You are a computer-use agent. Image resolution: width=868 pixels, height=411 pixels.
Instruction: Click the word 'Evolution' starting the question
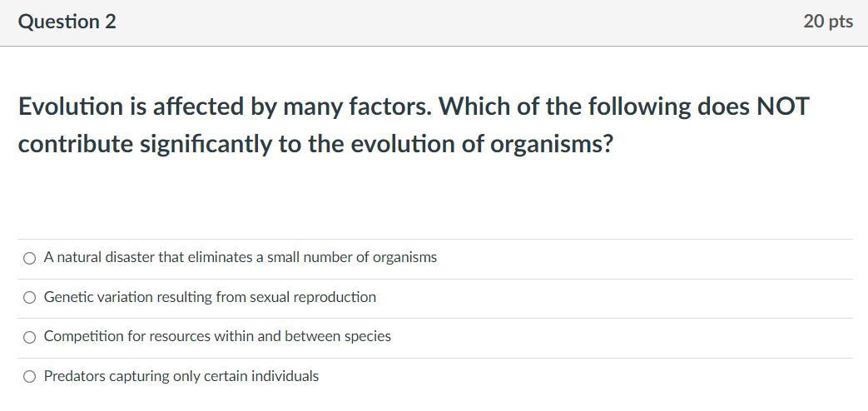[70, 106]
